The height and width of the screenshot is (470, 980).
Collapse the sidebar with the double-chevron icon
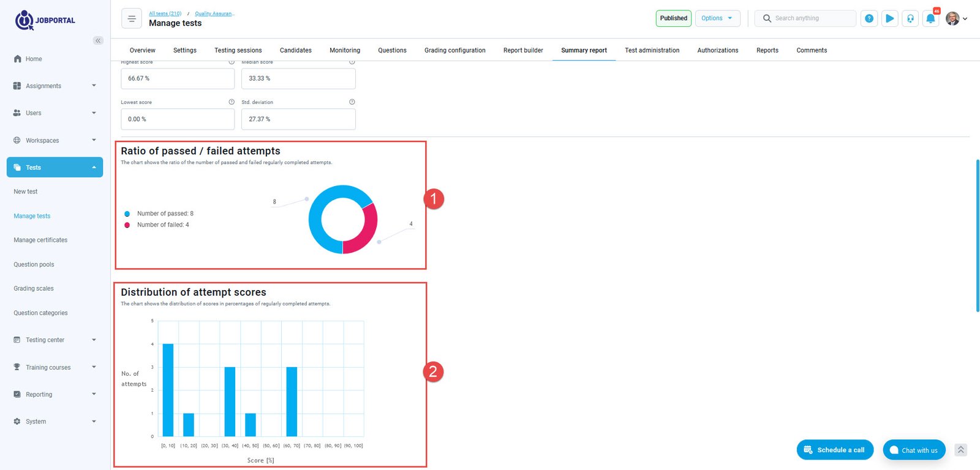point(98,40)
